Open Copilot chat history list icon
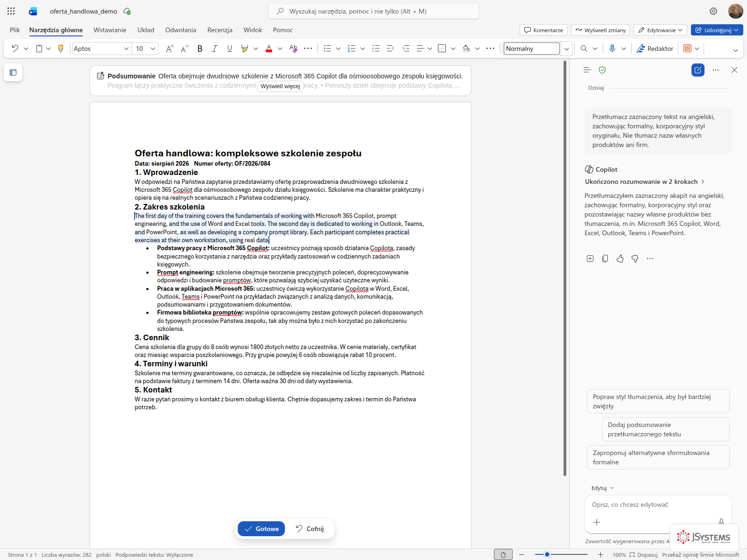The image size is (747, 560). (x=587, y=70)
